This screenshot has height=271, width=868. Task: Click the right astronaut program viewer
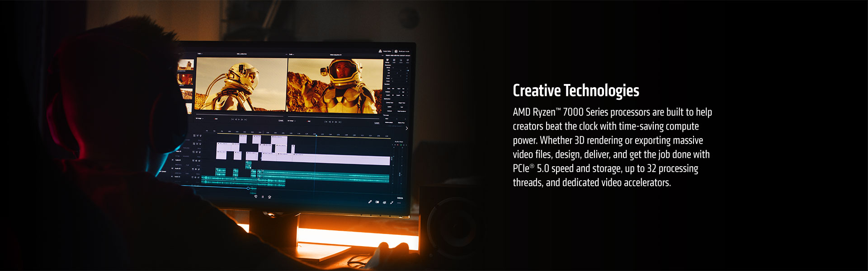[x=335, y=86]
